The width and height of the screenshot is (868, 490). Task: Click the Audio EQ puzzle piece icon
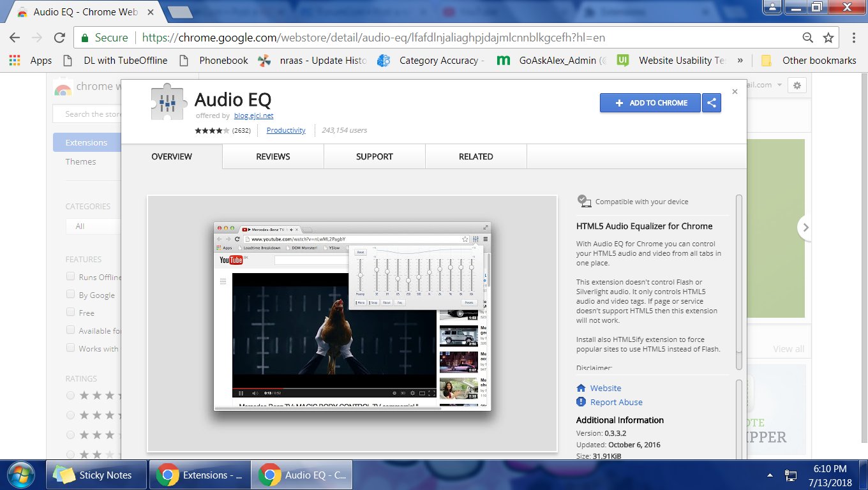pyautogui.click(x=168, y=103)
